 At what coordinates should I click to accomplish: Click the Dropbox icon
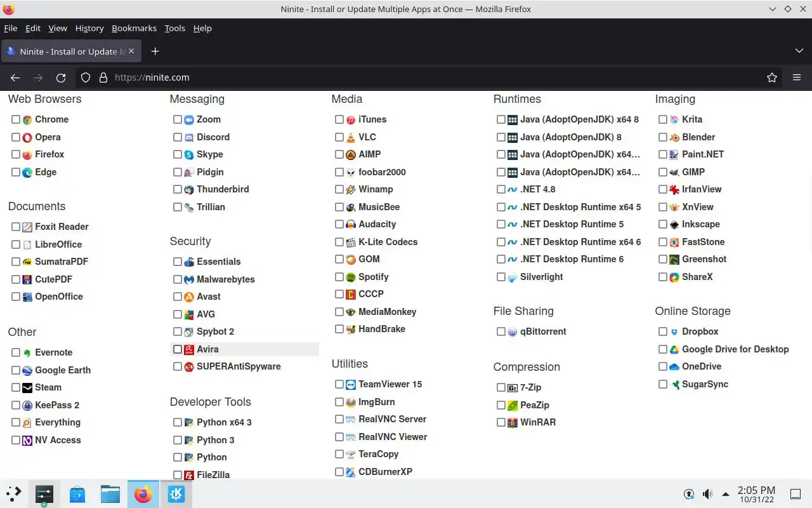[674, 331]
